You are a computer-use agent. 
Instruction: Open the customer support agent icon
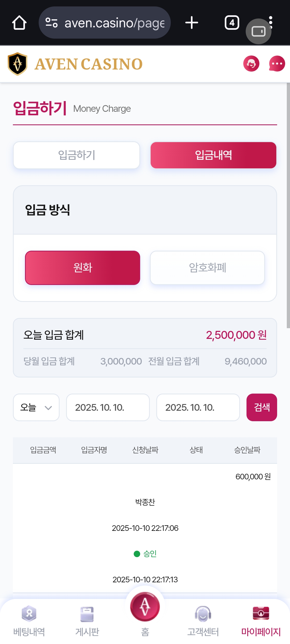click(251, 64)
